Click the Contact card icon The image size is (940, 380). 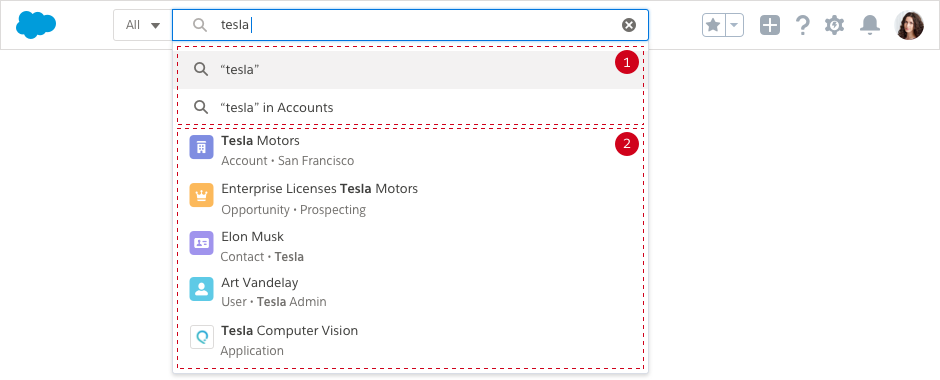point(201,243)
